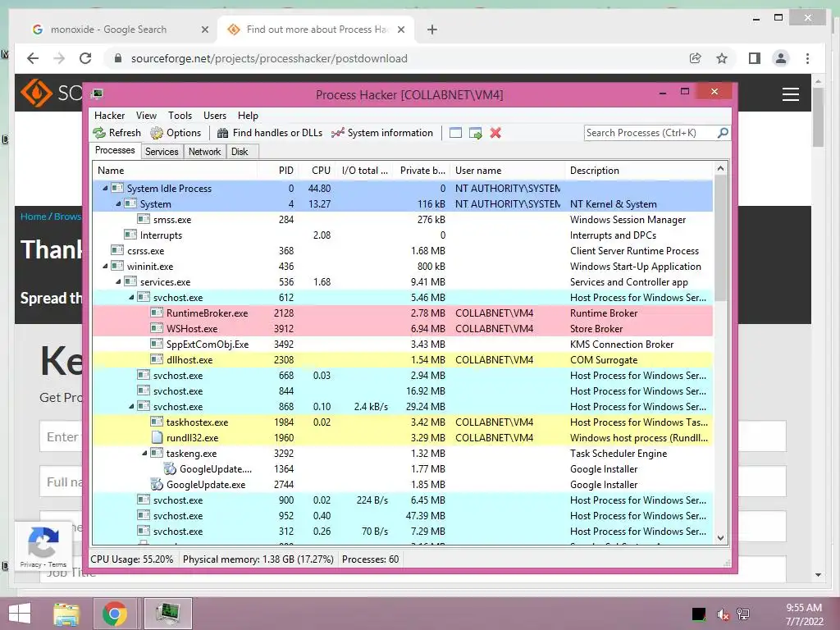The image size is (840, 630).
Task: Click the search magnifier icon
Action: point(723,132)
